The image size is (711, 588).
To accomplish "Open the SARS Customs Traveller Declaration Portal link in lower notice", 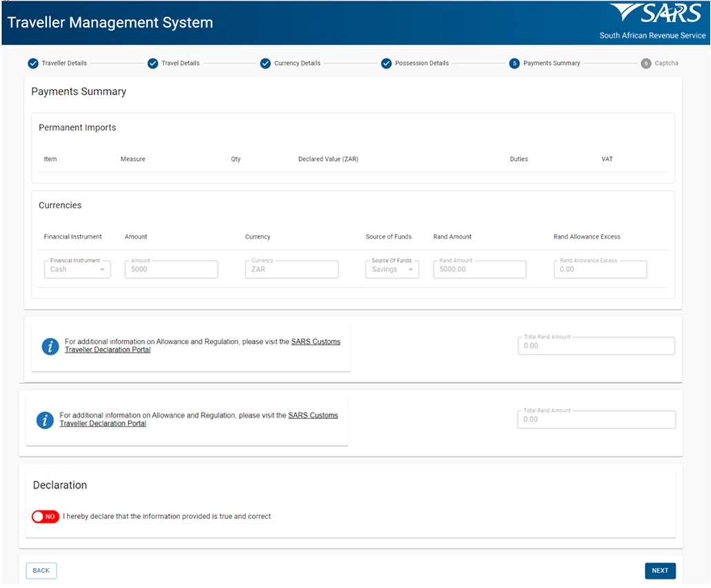I will 199,419.
